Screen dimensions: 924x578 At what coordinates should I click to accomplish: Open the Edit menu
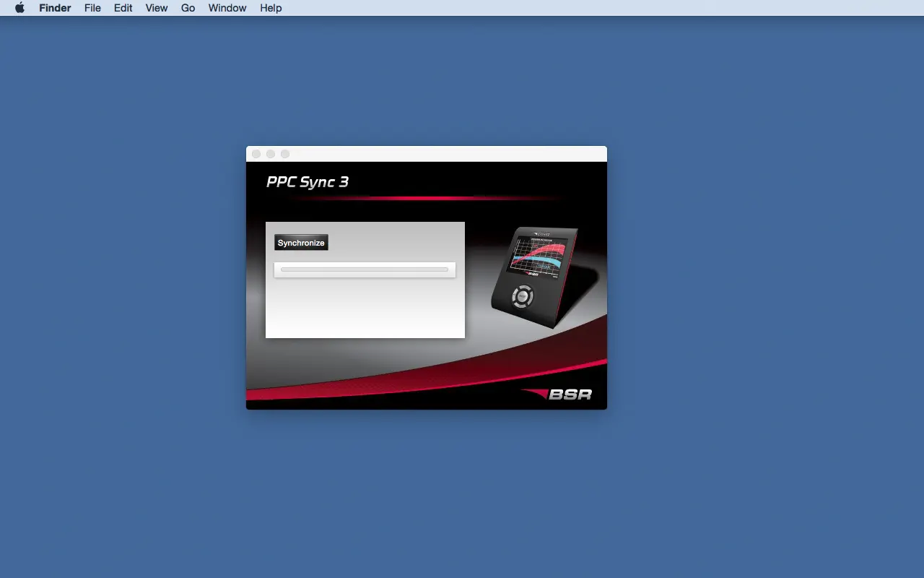click(x=123, y=8)
